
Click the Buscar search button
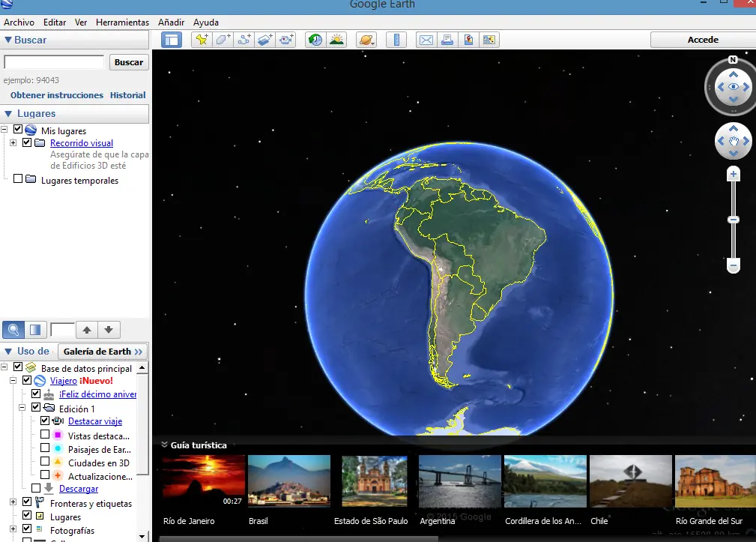(129, 62)
